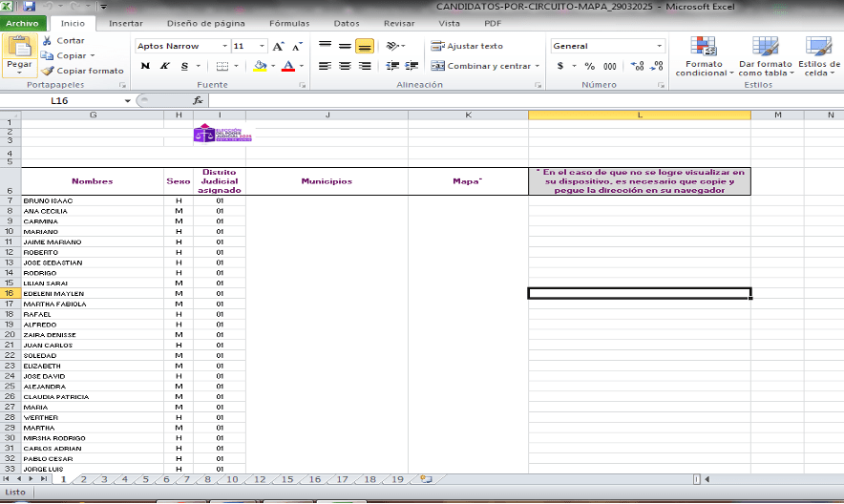Expand the General number format dropdown
This screenshot has width=844, height=504.
[x=659, y=46]
